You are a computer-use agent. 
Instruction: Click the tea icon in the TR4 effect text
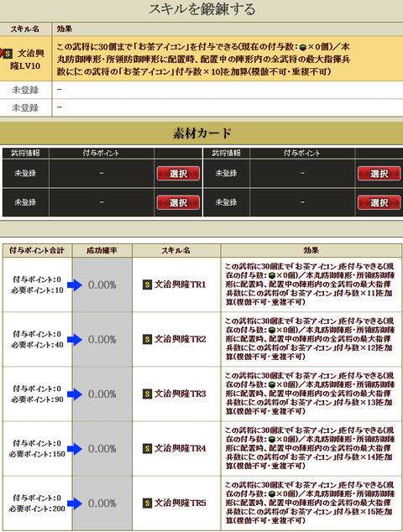tap(272, 440)
